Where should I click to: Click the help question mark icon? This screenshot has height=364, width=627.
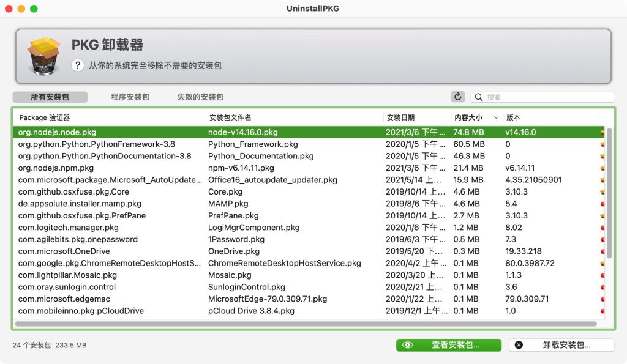[x=78, y=65]
